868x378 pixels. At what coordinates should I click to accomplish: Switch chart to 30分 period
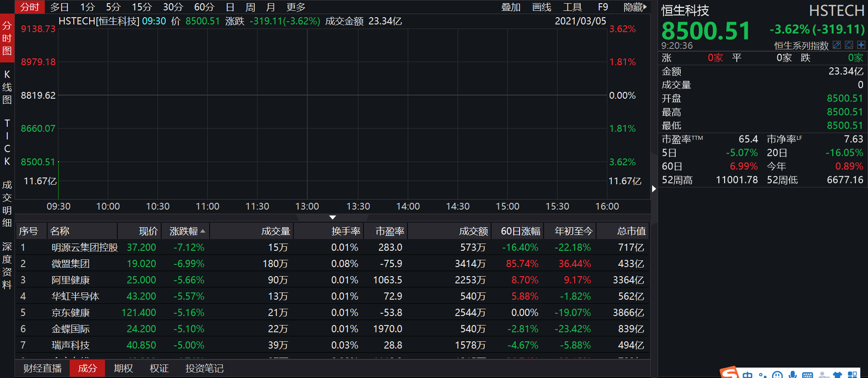point(173,7)
